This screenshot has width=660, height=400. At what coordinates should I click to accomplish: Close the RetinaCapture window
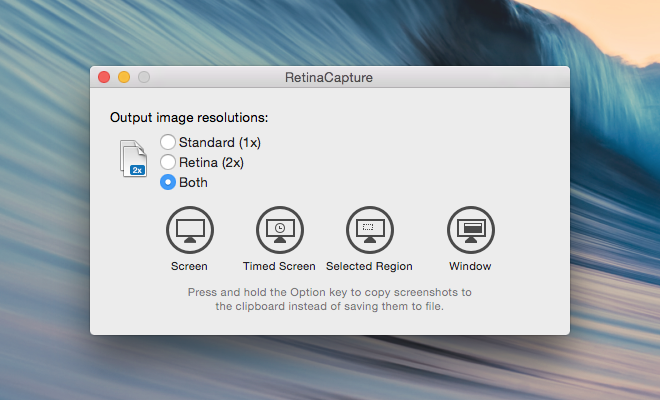click(104, 77)
